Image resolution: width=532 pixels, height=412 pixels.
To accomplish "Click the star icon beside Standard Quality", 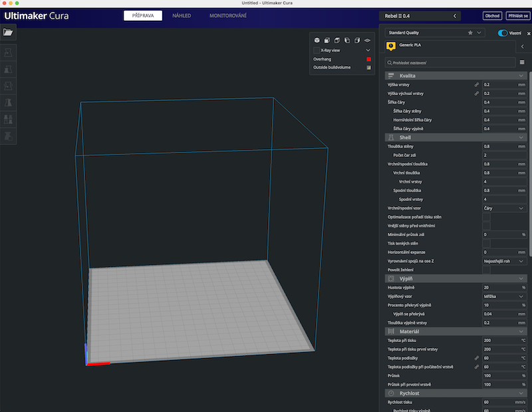I will coord(470,32).
